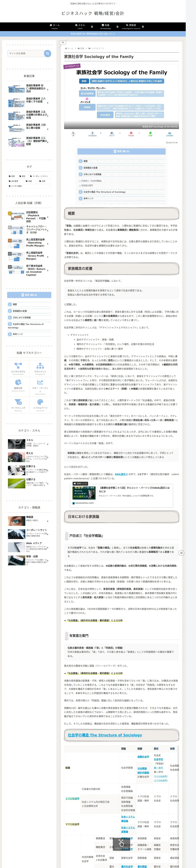Open the 社会学の構造 The Structure of Sociology heading link

point(105,735)
